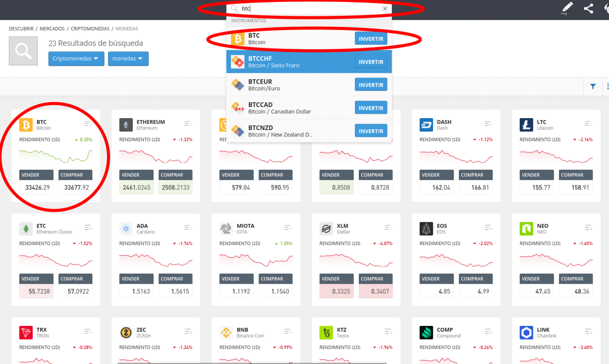Toggle watchlist icon on BTC card
This screenshot has height=364, width=609.
(x=88, y=124)
